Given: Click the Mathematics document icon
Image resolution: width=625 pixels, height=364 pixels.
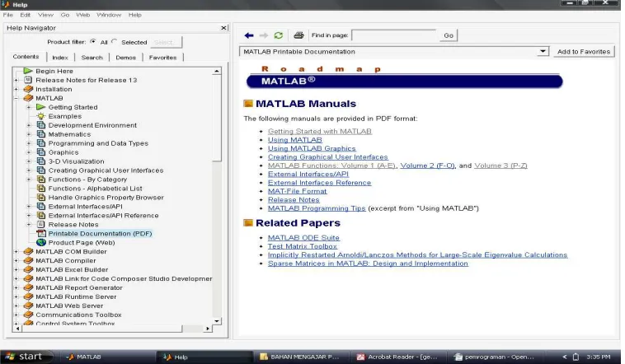Looking at the screenshot, I should (x=41, y=133).
